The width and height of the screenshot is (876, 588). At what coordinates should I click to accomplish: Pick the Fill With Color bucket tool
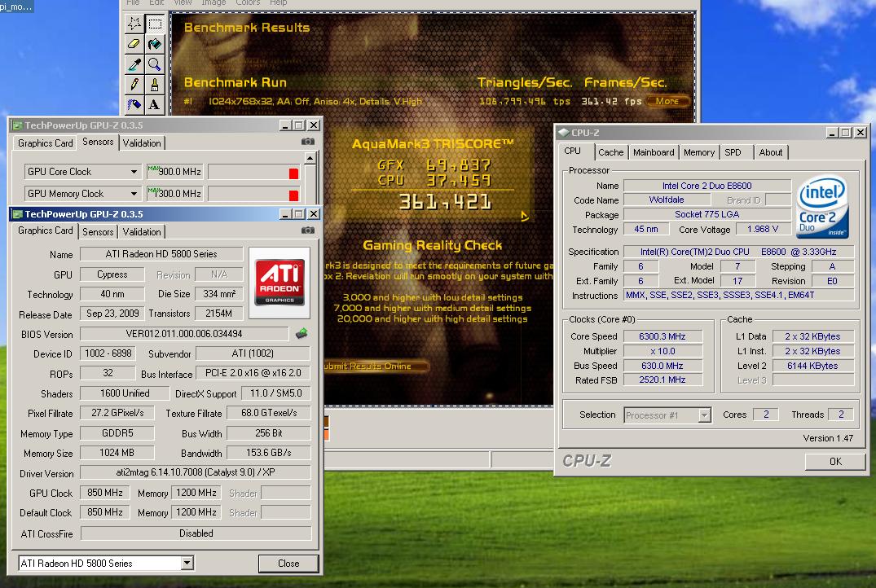coord(155,43)
